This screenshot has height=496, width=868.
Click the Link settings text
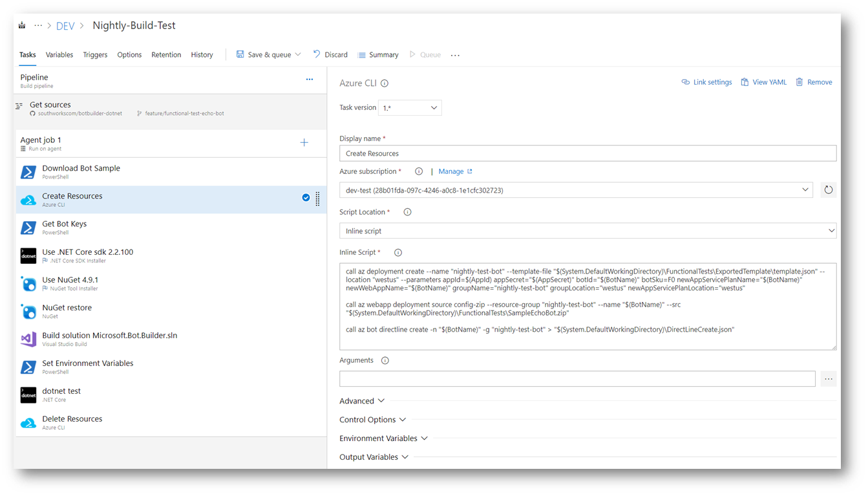pos(712,82)
